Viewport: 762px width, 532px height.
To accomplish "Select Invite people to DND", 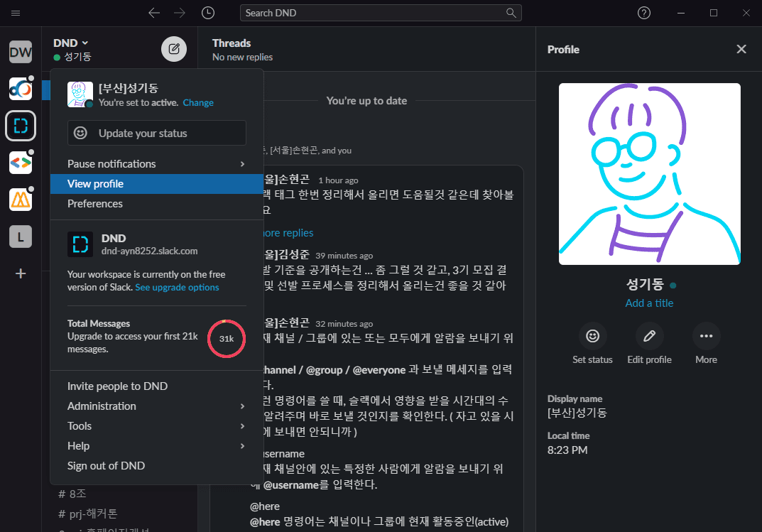I will coord(156,386).
